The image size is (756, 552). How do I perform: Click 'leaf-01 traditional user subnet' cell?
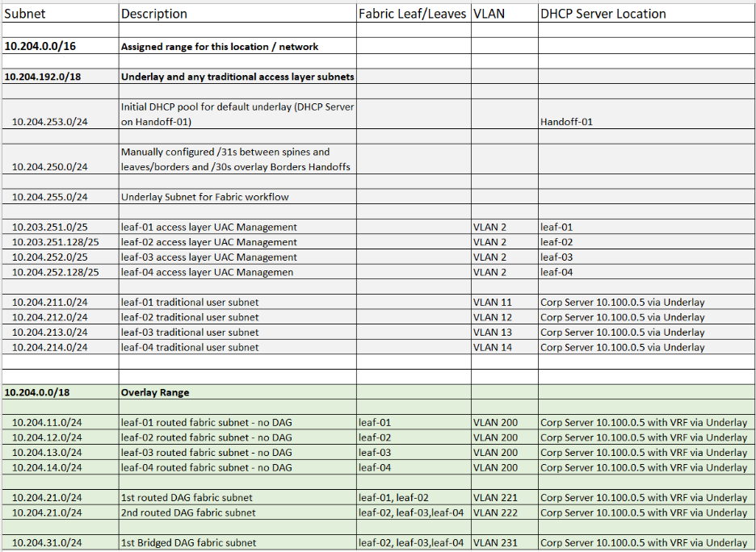coord(237,302)
